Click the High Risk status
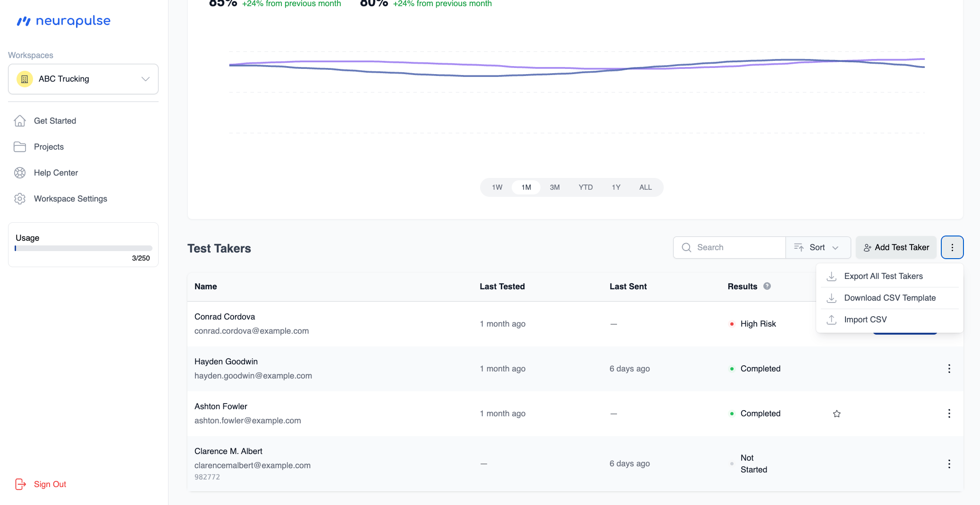 tap(758, 324)
